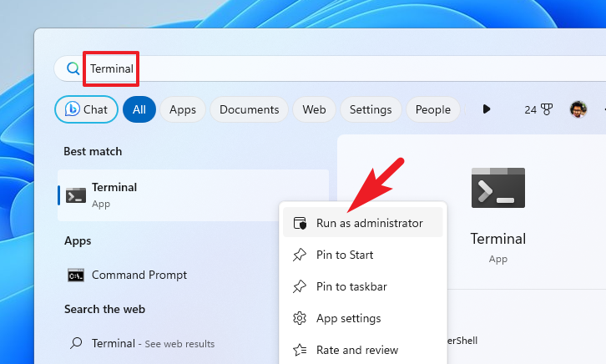Show more filters with the arrow button
Image resolution: width=606 pixels, height=364 pixels.
(x=487, y=109)
